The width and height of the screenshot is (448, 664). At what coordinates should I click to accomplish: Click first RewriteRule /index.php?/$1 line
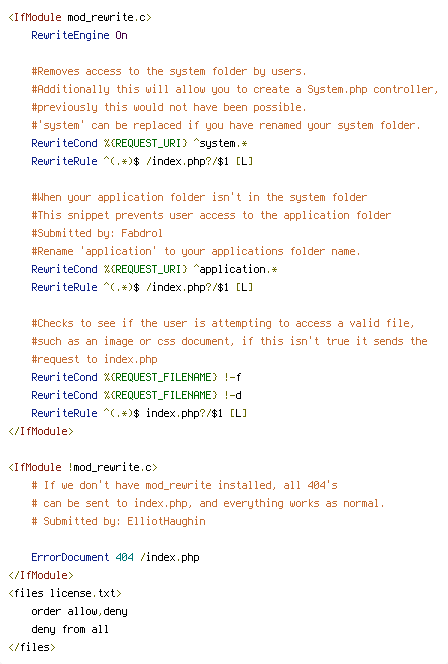pos(142,161)
